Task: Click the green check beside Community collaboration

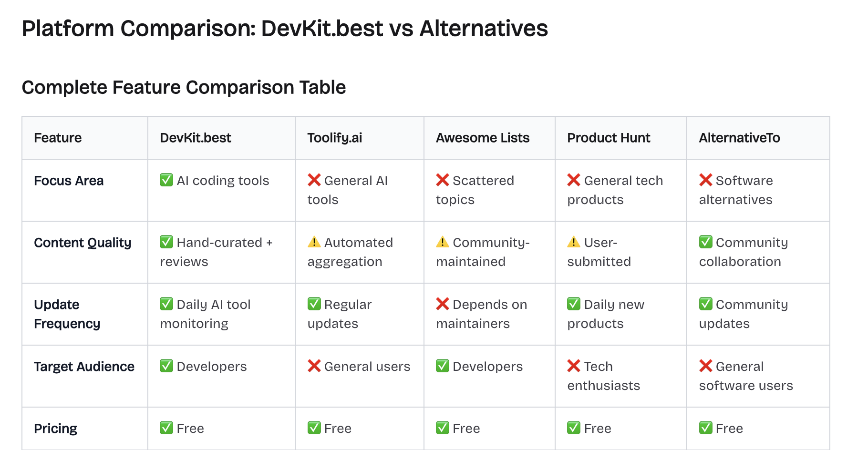Action: pyautogui.click(x=706, y=242)
